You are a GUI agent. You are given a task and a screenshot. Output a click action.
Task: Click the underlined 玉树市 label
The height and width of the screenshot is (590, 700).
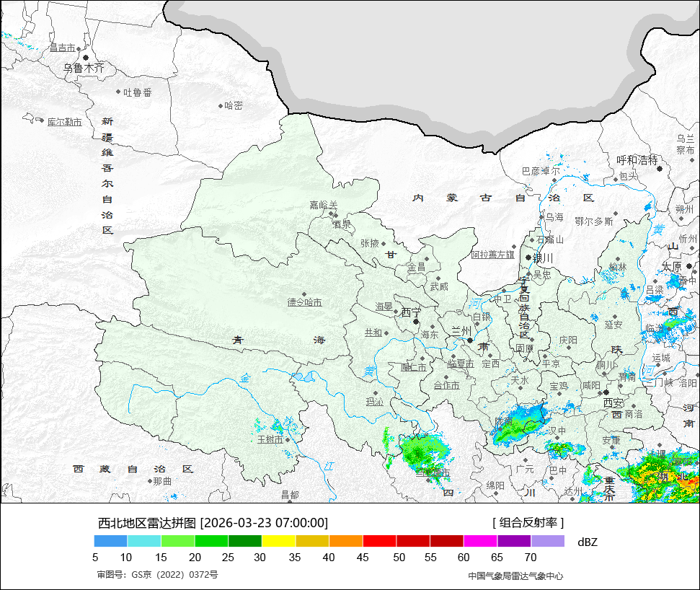point(270,439)
